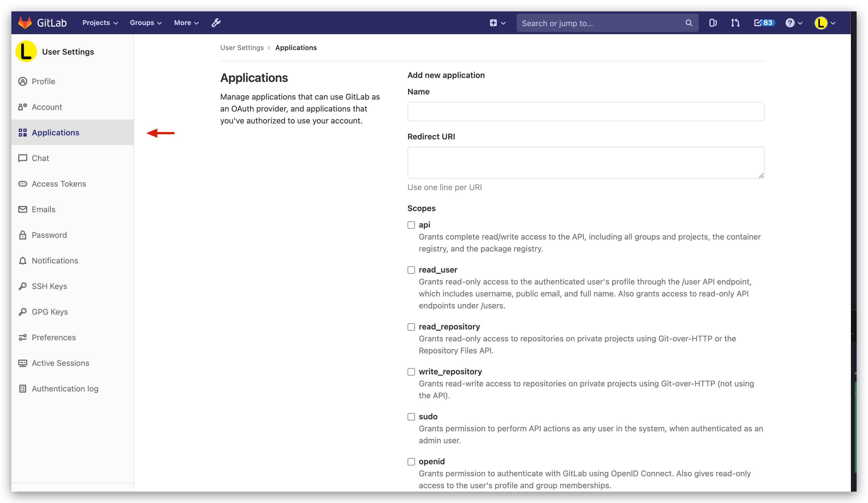This screenshot has height=503, width=868.
Task: Enable the api scope
Action: pos(411,225)
